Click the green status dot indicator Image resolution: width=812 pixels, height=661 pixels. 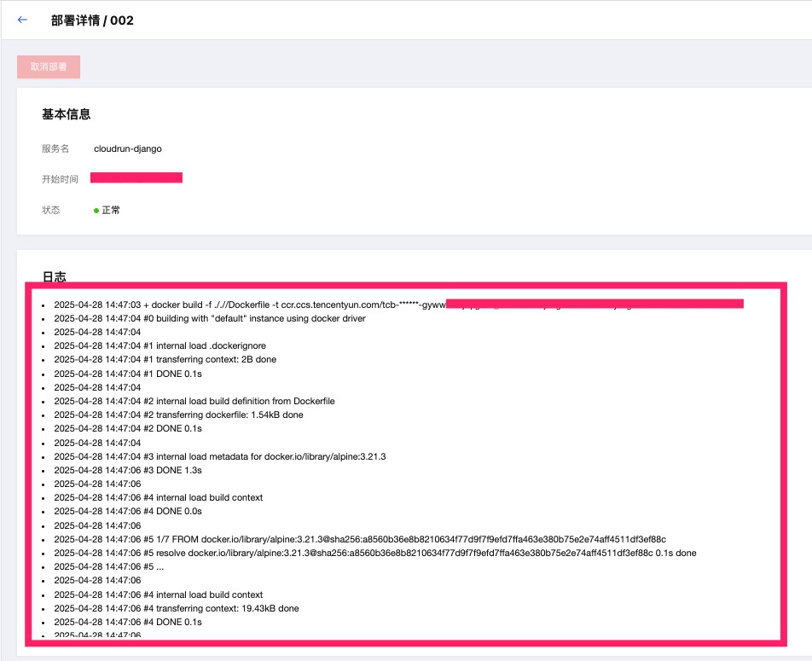pyautogui.click(x=96, y=210)
